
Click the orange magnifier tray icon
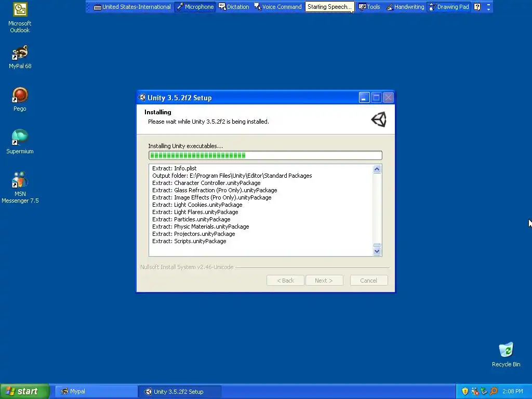(x=494, y=392)
